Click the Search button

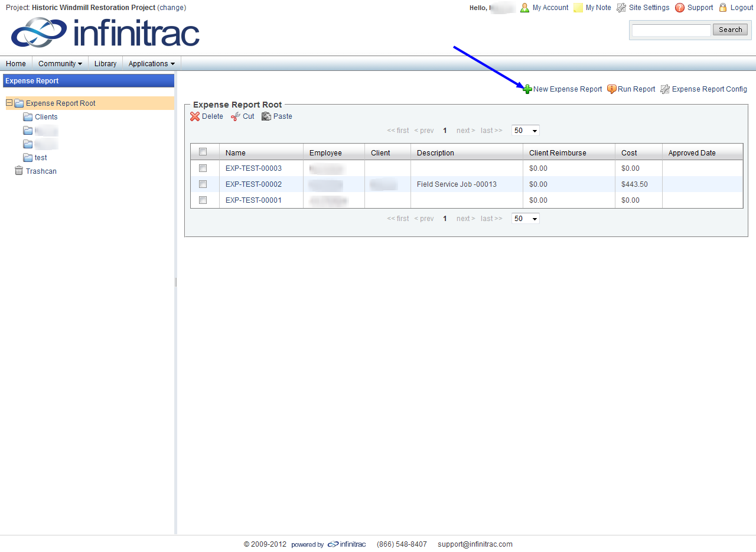[x=731, y=30]
